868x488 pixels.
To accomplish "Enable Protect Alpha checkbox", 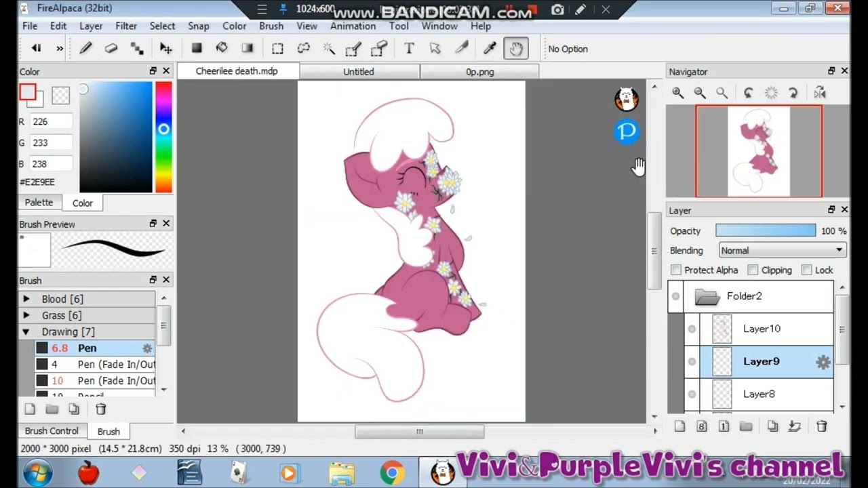I will pyautogui.click(x=675, y=270).
